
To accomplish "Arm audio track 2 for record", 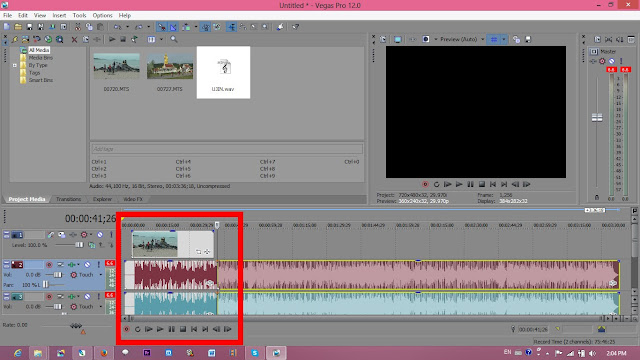I will 49,265.
